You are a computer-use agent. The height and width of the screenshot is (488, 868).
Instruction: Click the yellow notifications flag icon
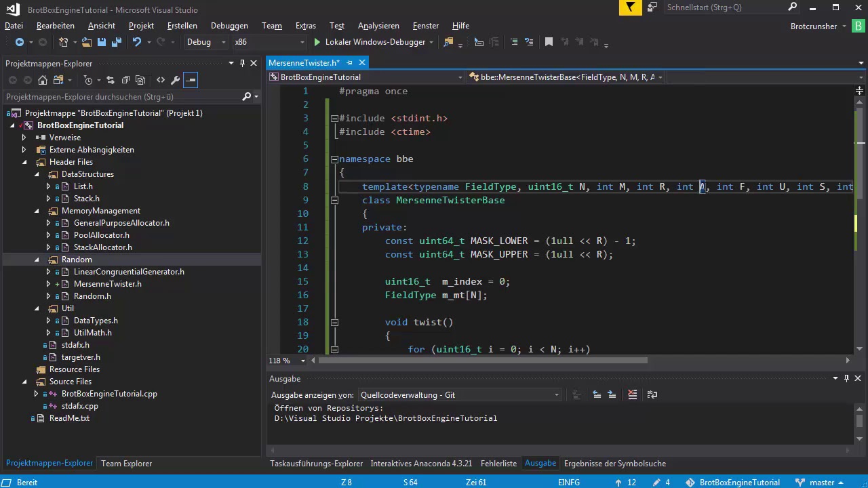631,7
